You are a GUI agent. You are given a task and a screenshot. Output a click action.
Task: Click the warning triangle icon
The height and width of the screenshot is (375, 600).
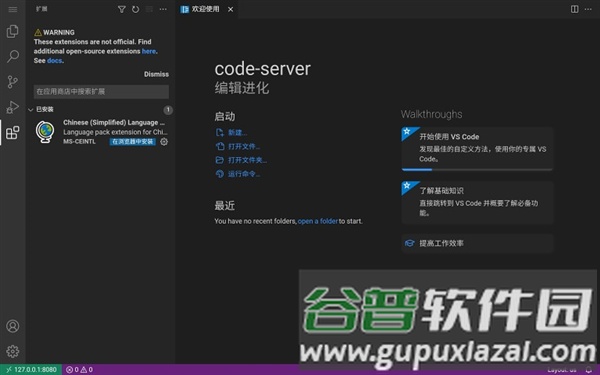[38, 33]
